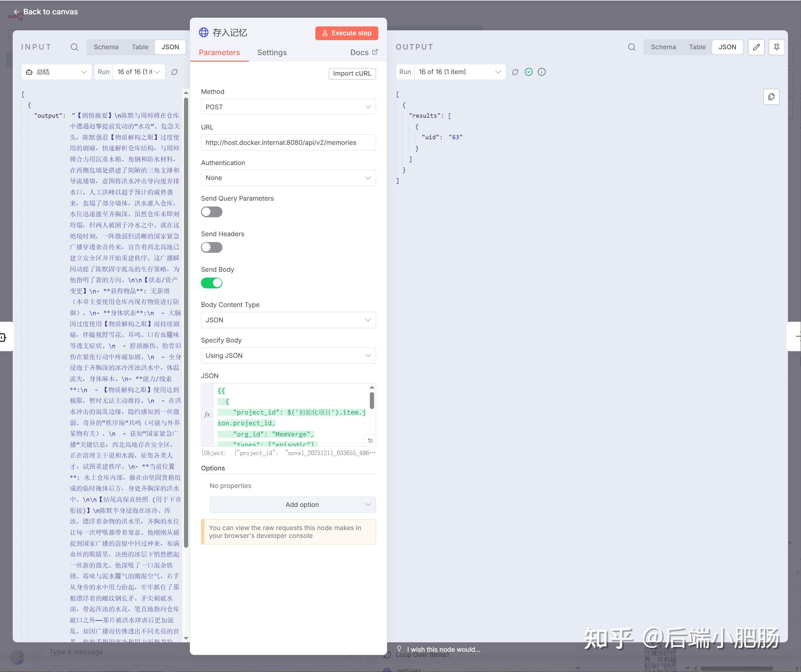The image size is (801, 672).
Task: Switch INPUT panel to Table view
Action: pyautogui.click(x=140, y=47)
